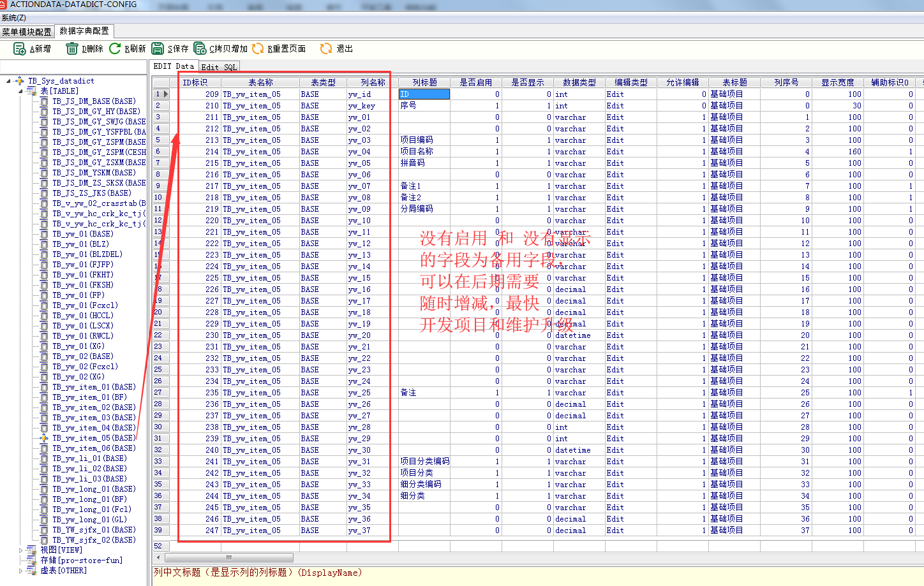The height and width of the screenshot is (586, 924).
Task: Open the Edit SQL tab
Action: click(219, 66)
